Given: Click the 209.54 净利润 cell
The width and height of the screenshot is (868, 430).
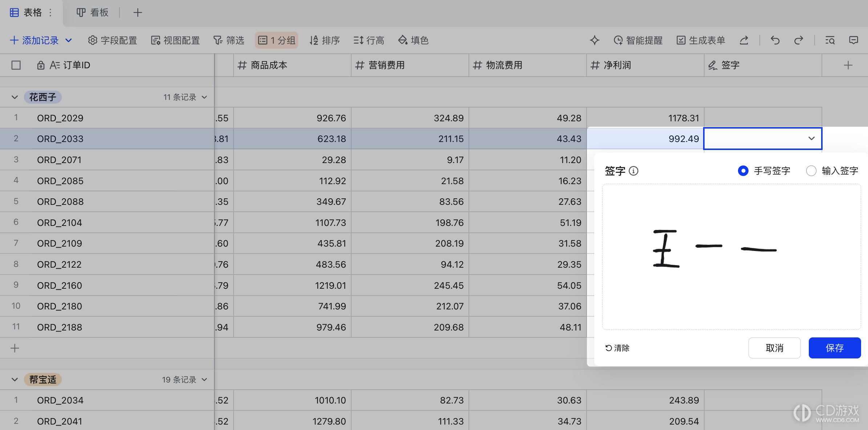Looking at the screenshot, I should coord(645,421).
